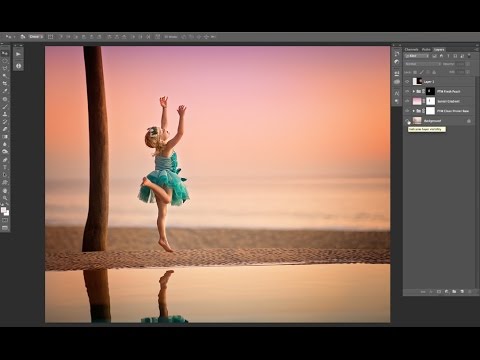Toggle the Auto-Select checkbox in options bar
The width and height of the screenshot is (480, 360).
coord(22,37)
